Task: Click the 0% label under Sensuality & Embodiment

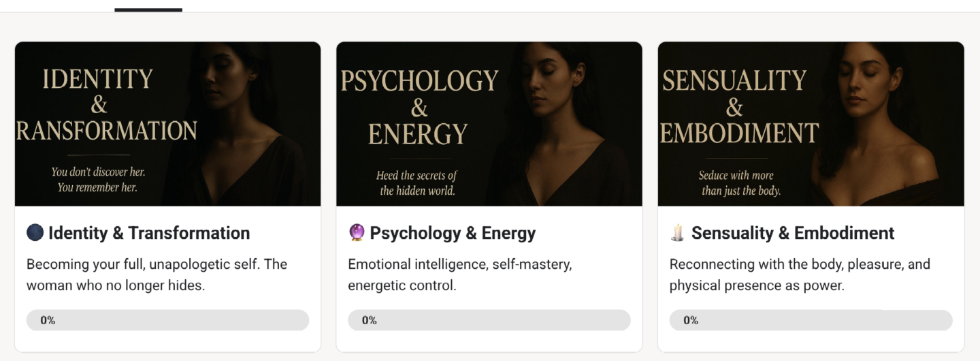Action: point(691,320)
